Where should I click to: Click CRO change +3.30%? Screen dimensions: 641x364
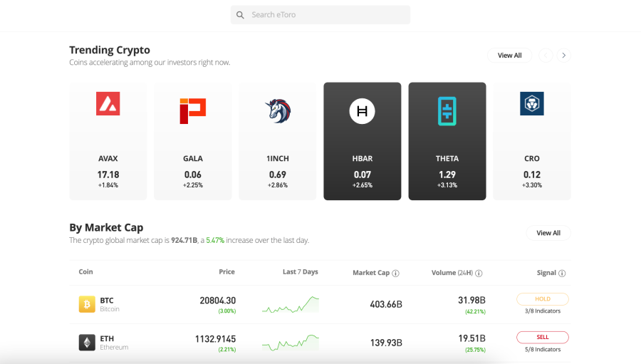click(532, 185)
